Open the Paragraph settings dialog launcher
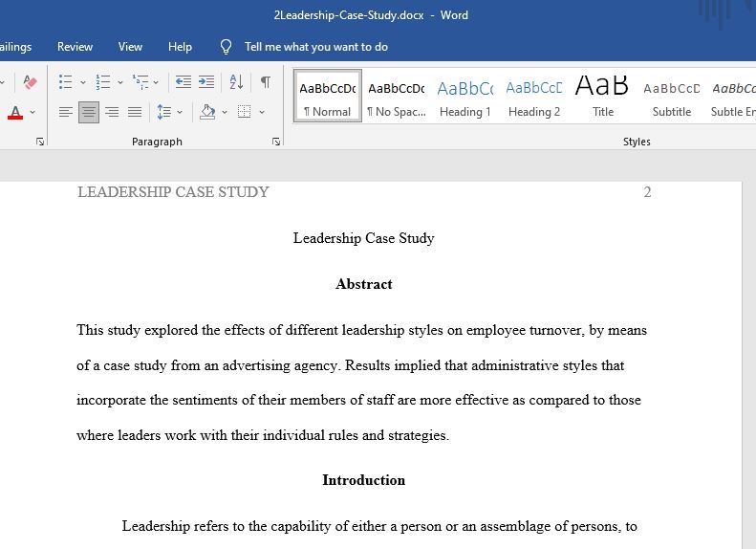This screenshot has height=549, width=756. [x=276, y=142]
